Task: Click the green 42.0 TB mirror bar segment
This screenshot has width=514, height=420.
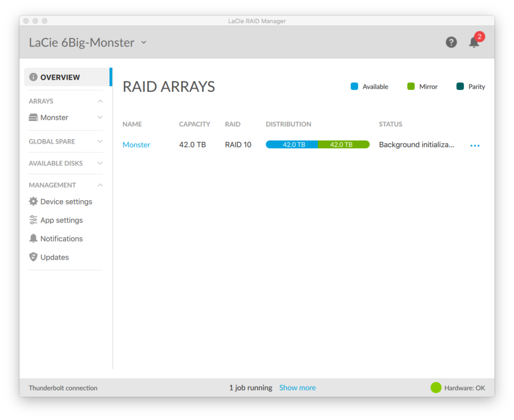Action: 343,145
